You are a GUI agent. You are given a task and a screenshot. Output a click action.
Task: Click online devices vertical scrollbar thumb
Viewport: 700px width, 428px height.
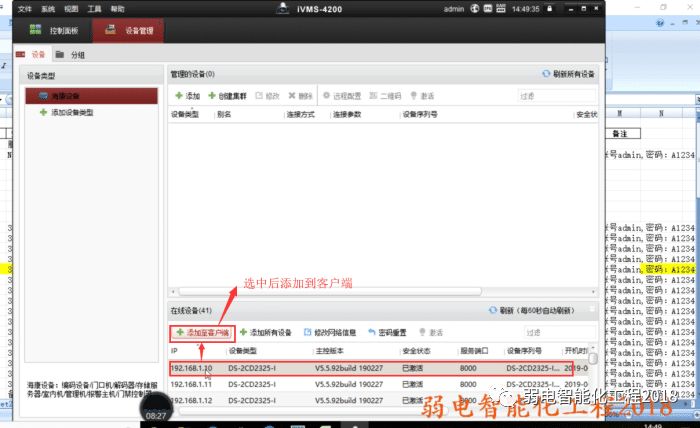pos(593,358)
